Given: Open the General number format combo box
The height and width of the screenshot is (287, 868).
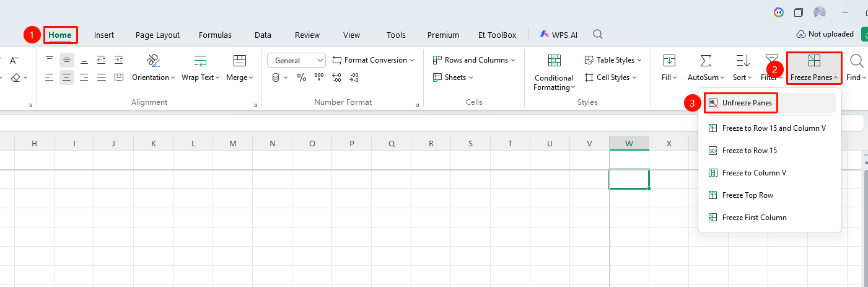Looking at the screenshot, I should [x=296, y=60].
